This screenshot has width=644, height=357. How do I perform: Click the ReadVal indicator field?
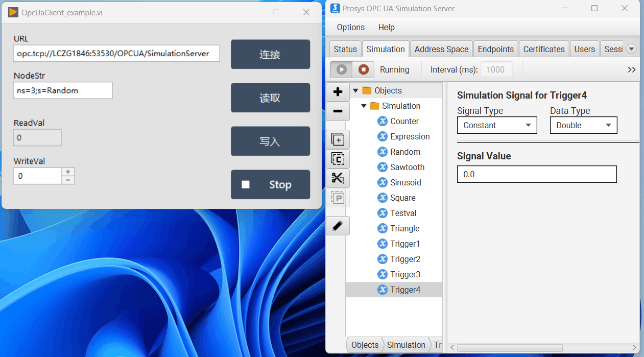[x=37, y=137]
